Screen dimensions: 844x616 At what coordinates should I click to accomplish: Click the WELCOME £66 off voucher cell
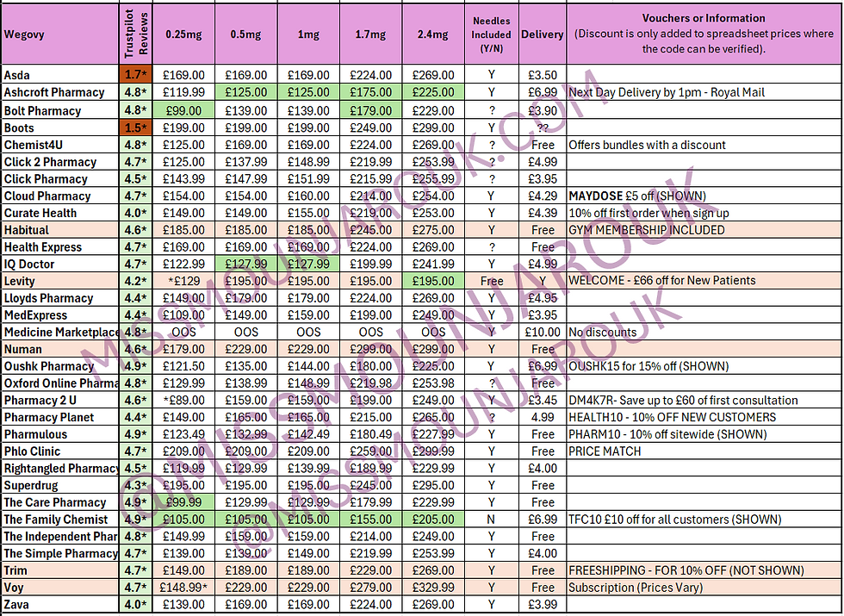[704, 281]
